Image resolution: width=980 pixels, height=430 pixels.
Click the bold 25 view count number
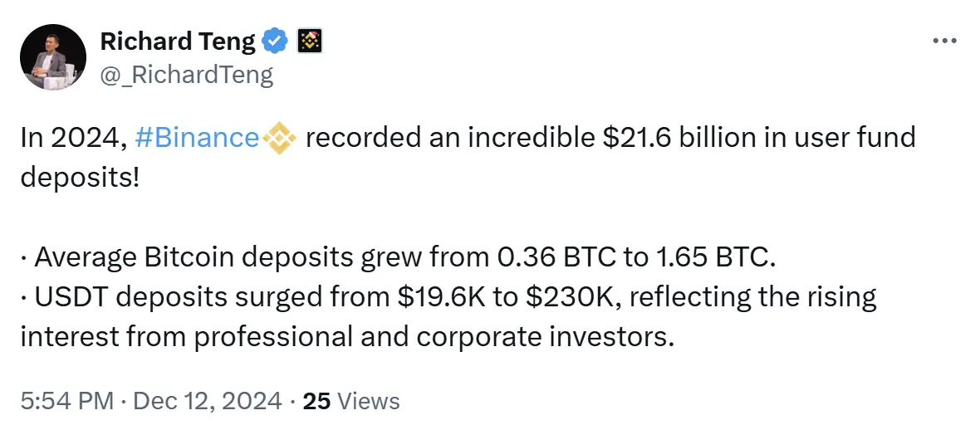click(316, 402)
